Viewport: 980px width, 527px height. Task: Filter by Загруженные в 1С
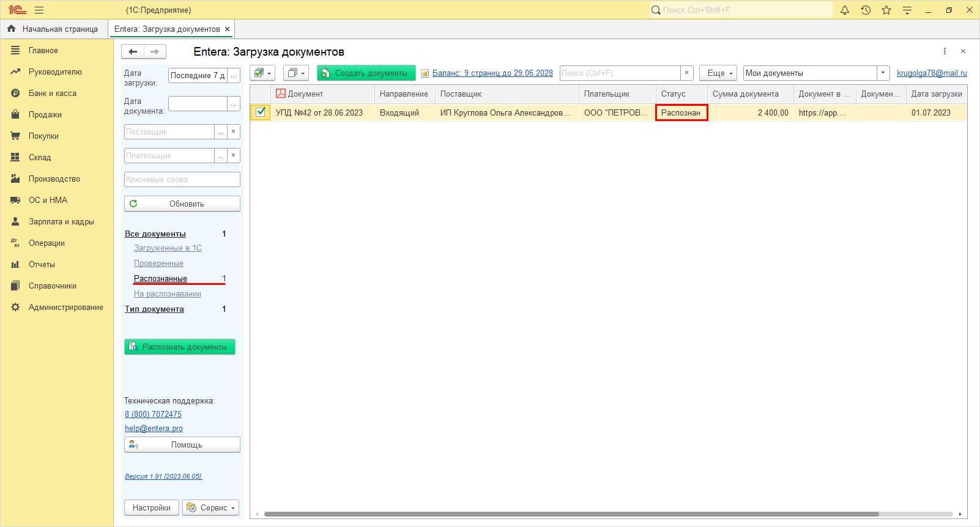(x=168, y=248)
